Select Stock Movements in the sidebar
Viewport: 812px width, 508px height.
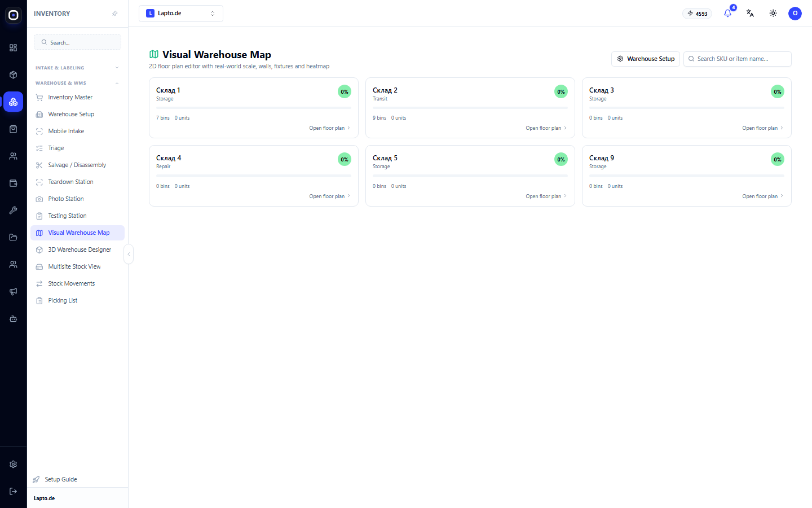[77, 284]
